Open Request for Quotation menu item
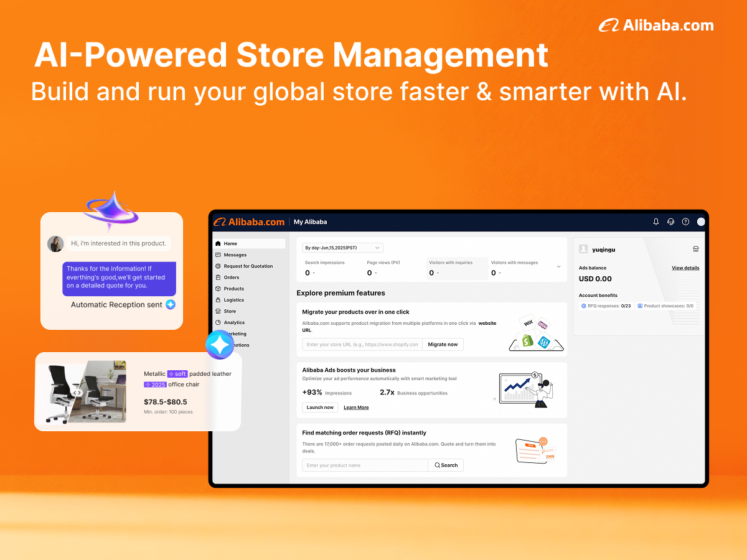 [249, 266]
